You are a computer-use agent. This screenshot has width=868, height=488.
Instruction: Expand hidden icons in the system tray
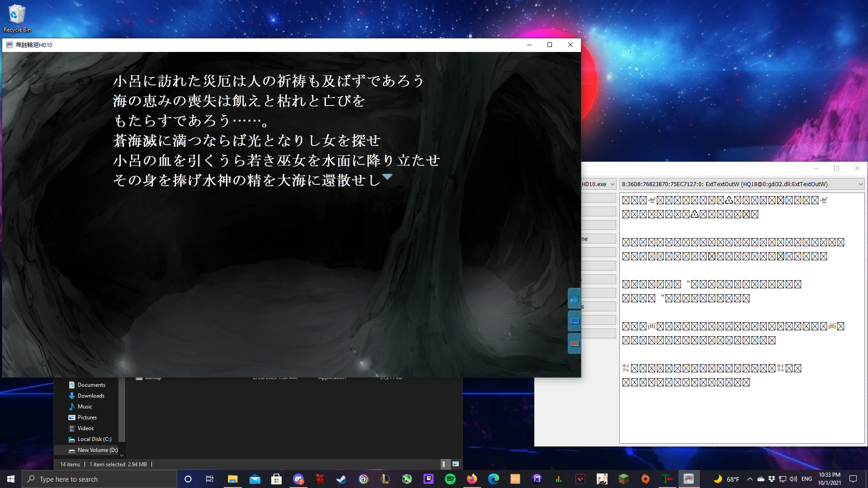tap(750, 479)
